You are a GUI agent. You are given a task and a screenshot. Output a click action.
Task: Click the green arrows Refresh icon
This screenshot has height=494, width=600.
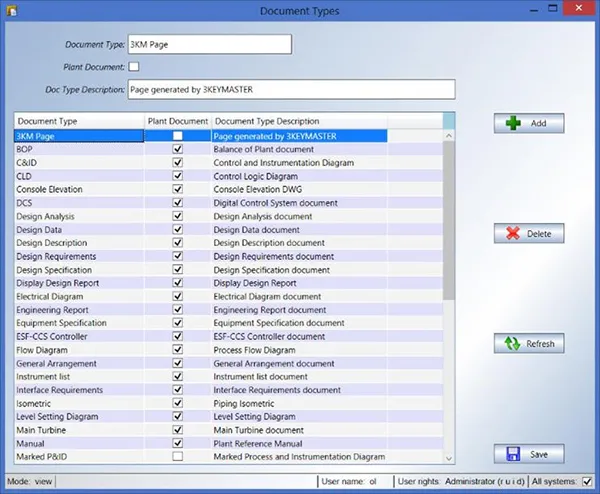pyautogui.click(x=512, y=343)
